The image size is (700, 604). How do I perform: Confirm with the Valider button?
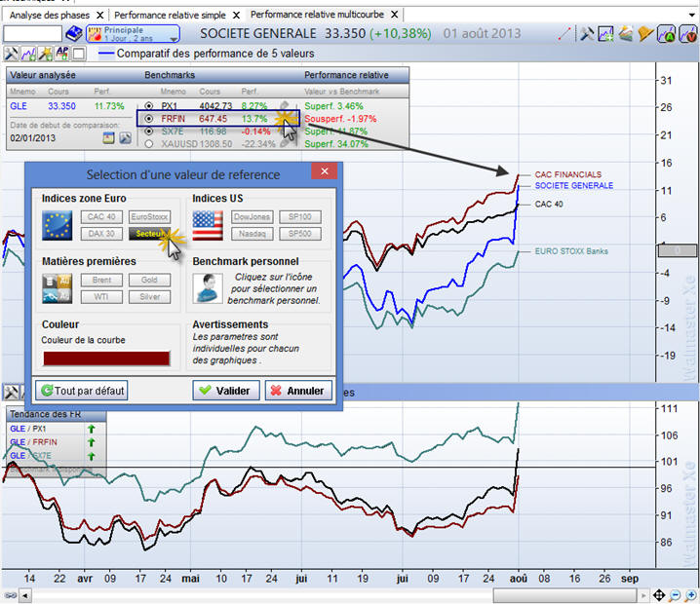226,391
